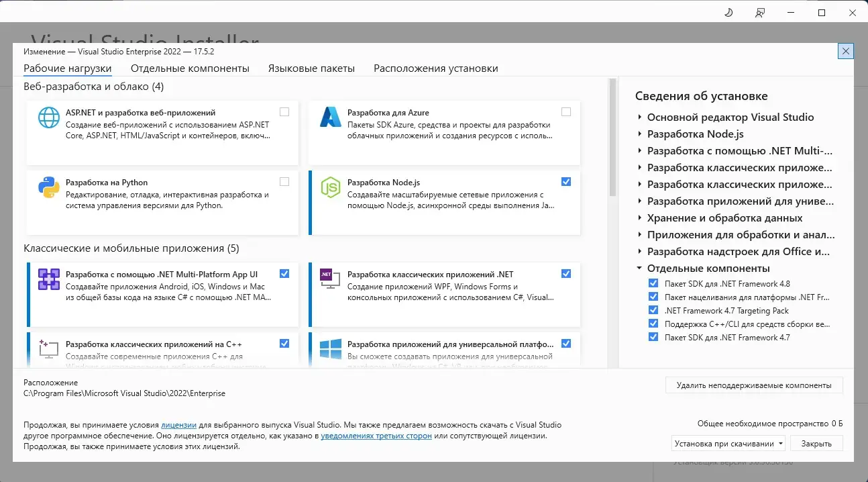The image size is (868, 482).
Task: Expand Основной редактор Visual Studio details
Action: [639, 117]
